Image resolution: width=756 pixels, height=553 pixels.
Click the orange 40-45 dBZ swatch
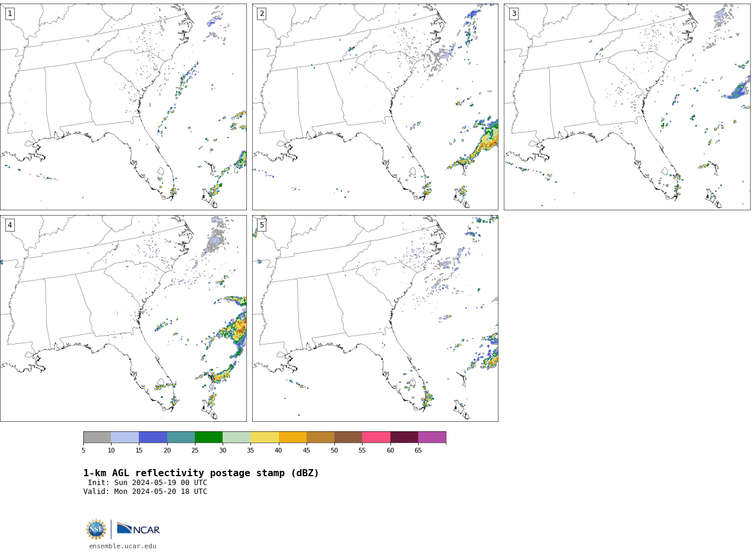[292, 437]
